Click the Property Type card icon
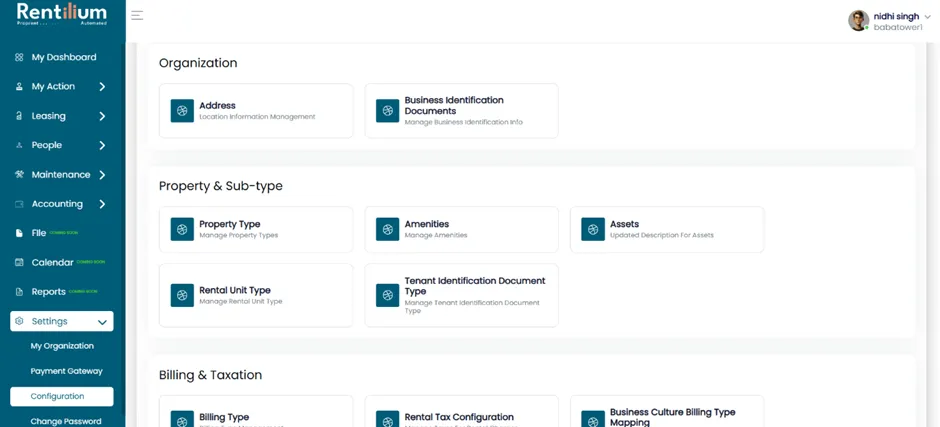This screenshot has width=940, height=427. pos(182,229)
